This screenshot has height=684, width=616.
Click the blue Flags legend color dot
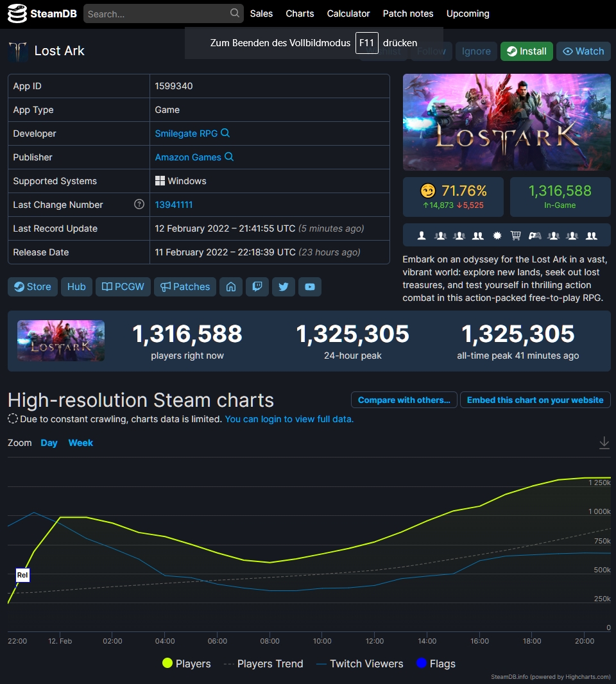[x=422, y=663]
